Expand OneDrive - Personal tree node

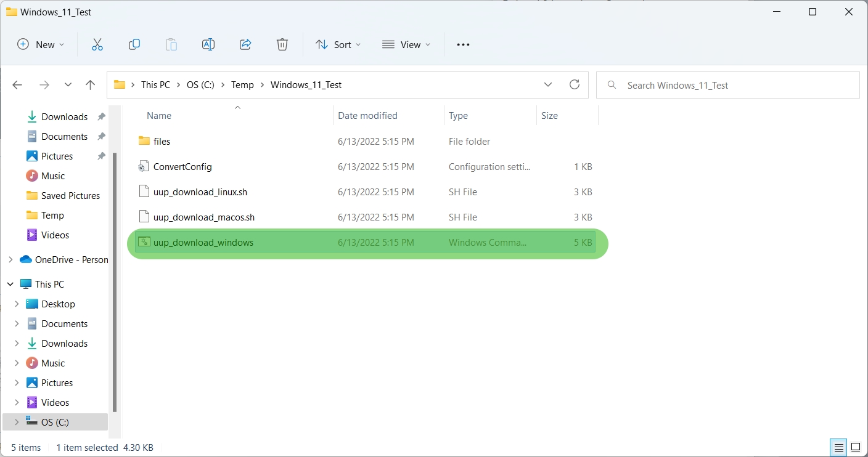coord(10,259)
